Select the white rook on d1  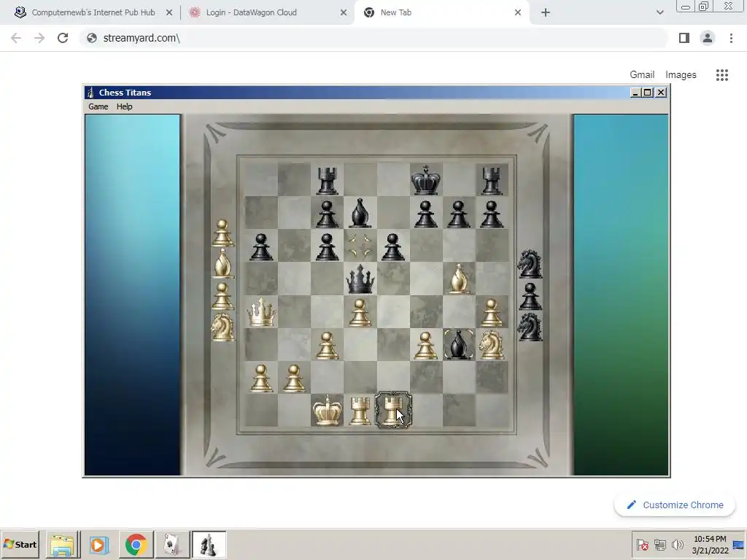(x=360, y=411)
